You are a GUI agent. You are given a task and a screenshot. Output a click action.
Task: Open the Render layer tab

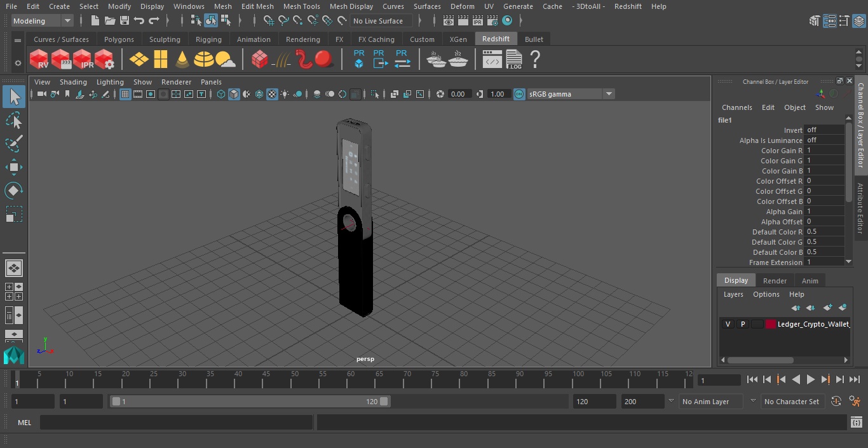pyautogui.click(x=775, y=281)
